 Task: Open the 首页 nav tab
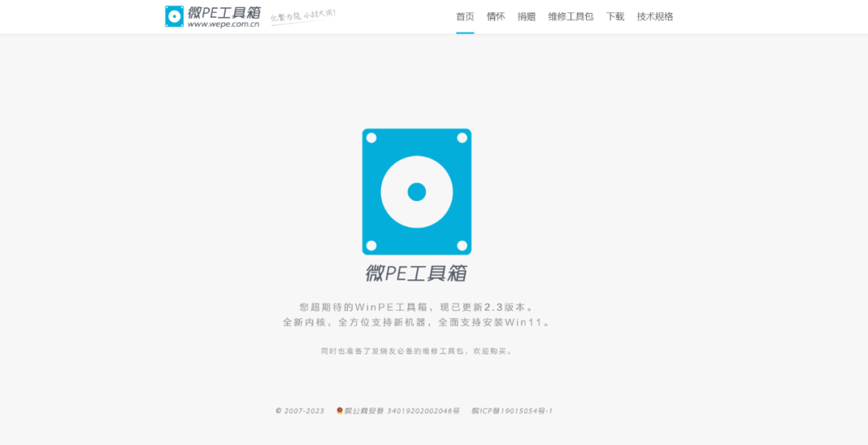(x=465, y=17)
